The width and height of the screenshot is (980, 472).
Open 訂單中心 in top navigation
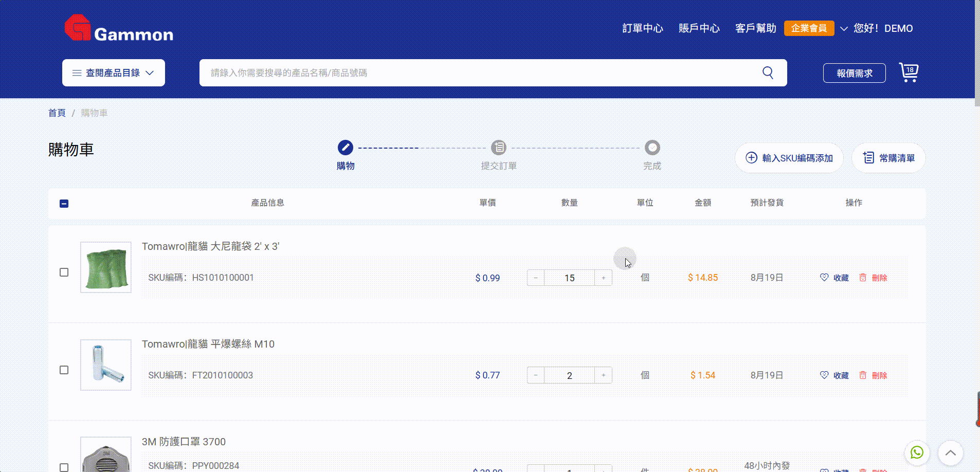click(x=642, y=28)
